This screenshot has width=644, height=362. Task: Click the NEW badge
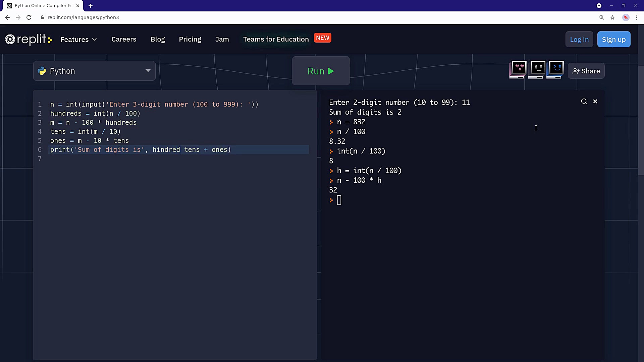coord(323,38)
